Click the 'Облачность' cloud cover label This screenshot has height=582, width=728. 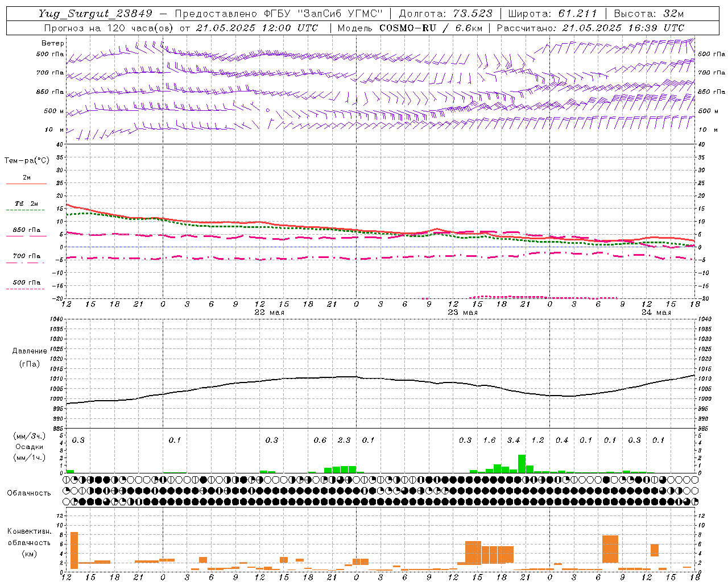(29, 493)
